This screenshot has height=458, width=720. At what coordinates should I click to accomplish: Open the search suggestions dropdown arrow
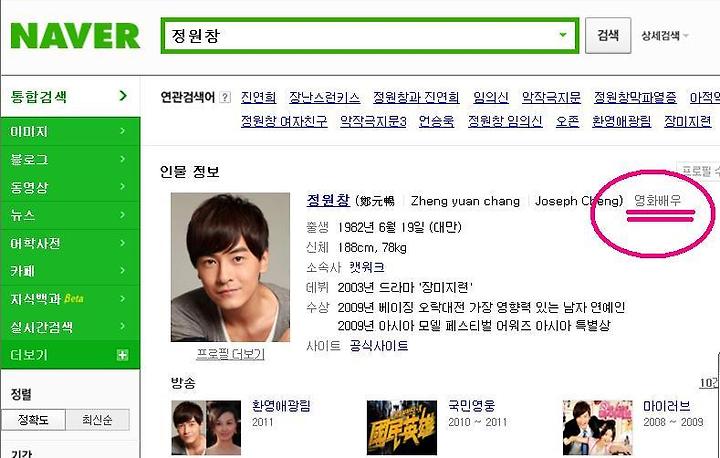click(x=563, y=35)
